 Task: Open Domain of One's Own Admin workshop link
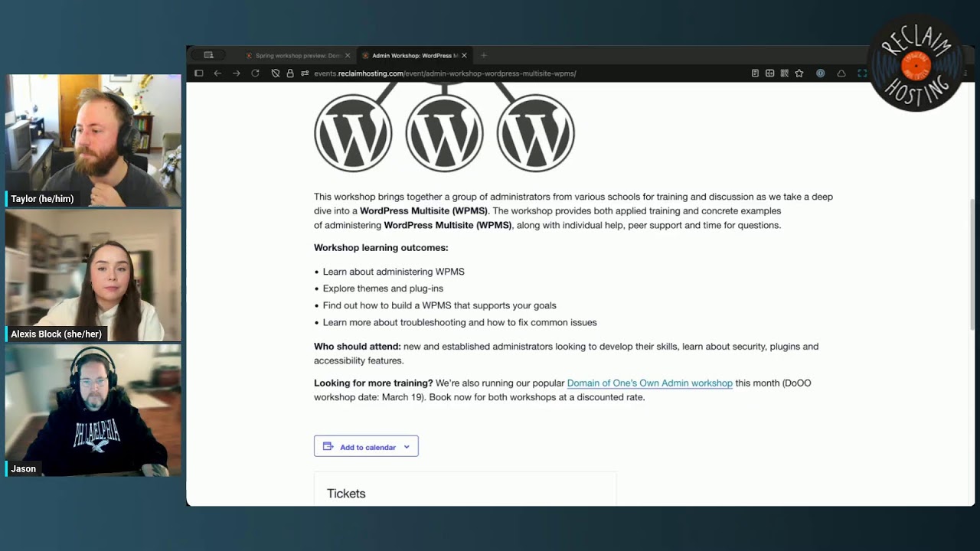[649, 383]
